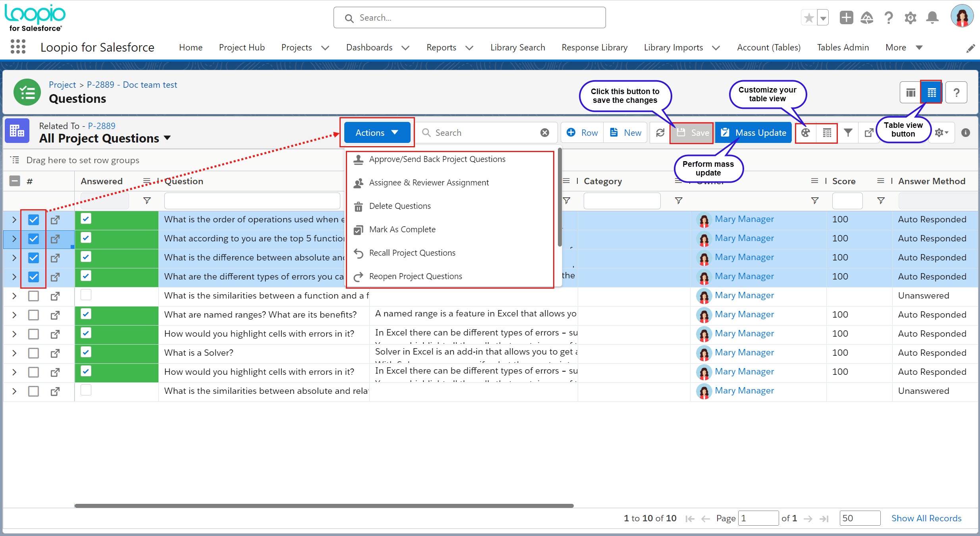Click the Save button
The width and height of the screenshot is (980, 536).
click(692, 133)
